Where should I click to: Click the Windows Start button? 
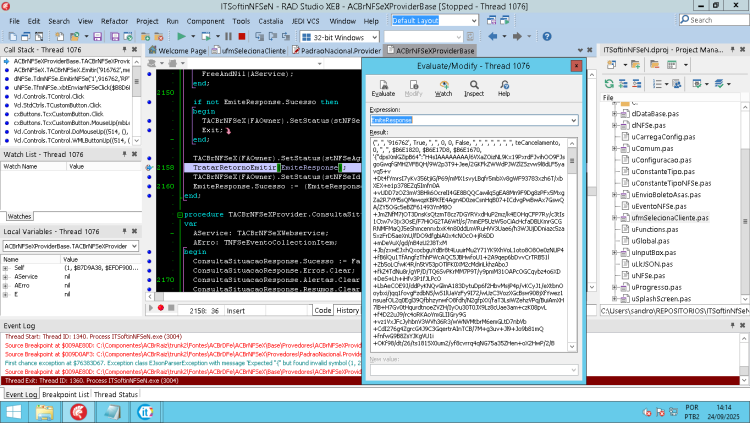point(13,412)
